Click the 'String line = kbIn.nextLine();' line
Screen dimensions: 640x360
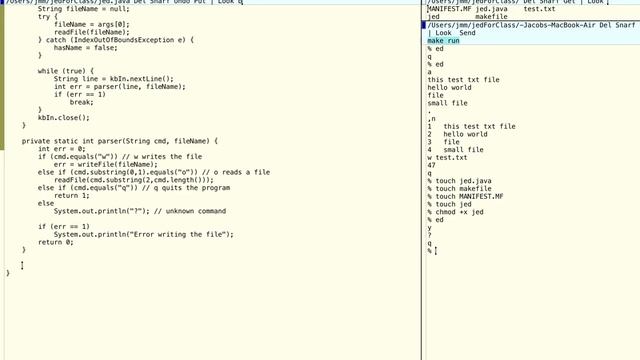[113, 78]
